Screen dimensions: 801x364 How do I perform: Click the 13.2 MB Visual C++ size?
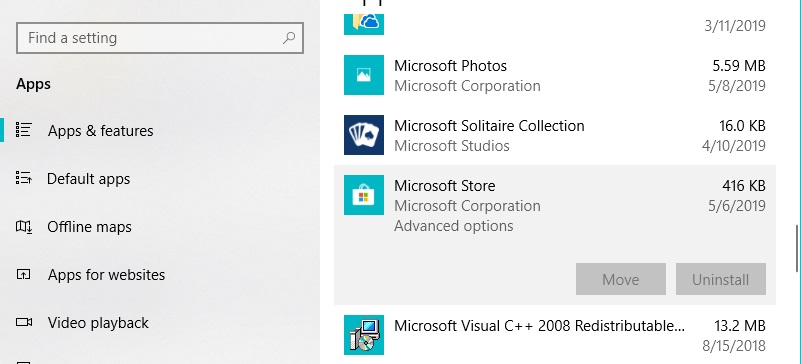pyautogui.click(x=739, y=326)
